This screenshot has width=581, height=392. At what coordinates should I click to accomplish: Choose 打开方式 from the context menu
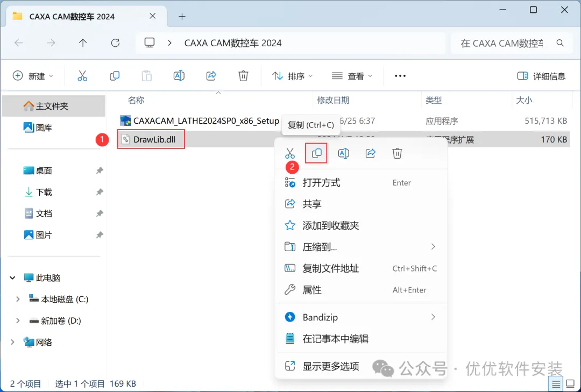(x=362, y=183)
